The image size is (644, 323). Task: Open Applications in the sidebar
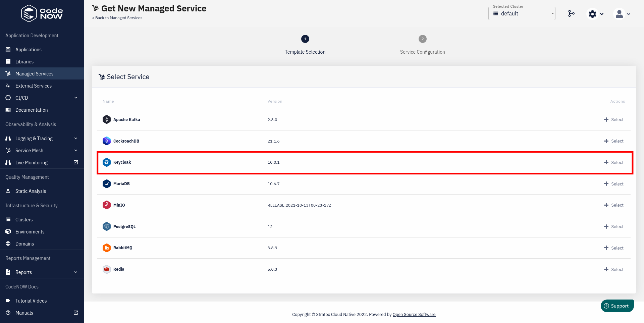click(x=42, y=50)
